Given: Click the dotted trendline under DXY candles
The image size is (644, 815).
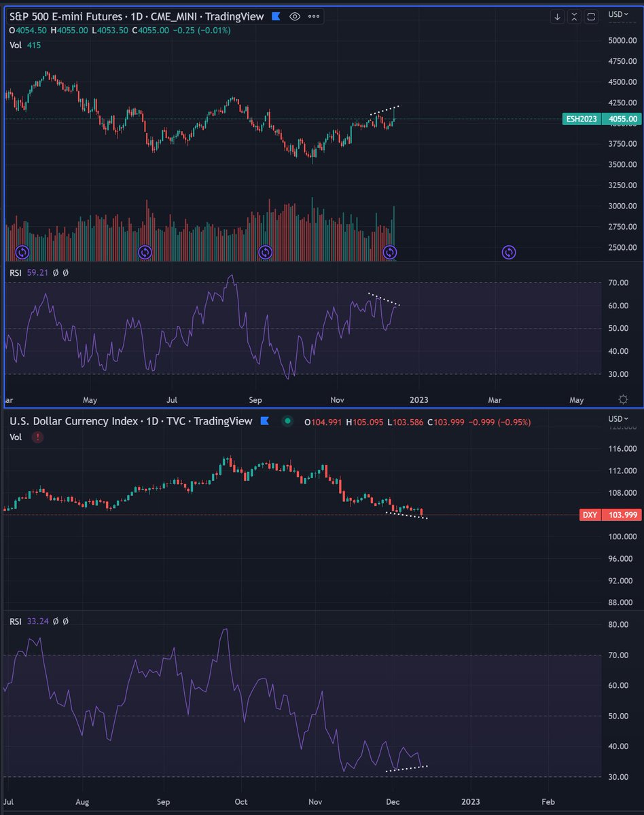Looking at the screenshot, I should pyautogui.click(x=407, y=515).
